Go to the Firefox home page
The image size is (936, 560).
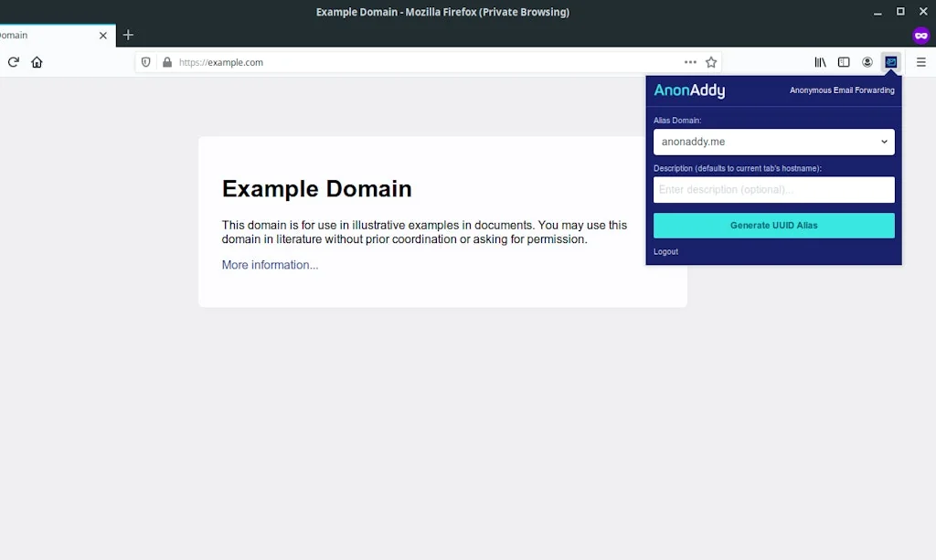point(37,62)
